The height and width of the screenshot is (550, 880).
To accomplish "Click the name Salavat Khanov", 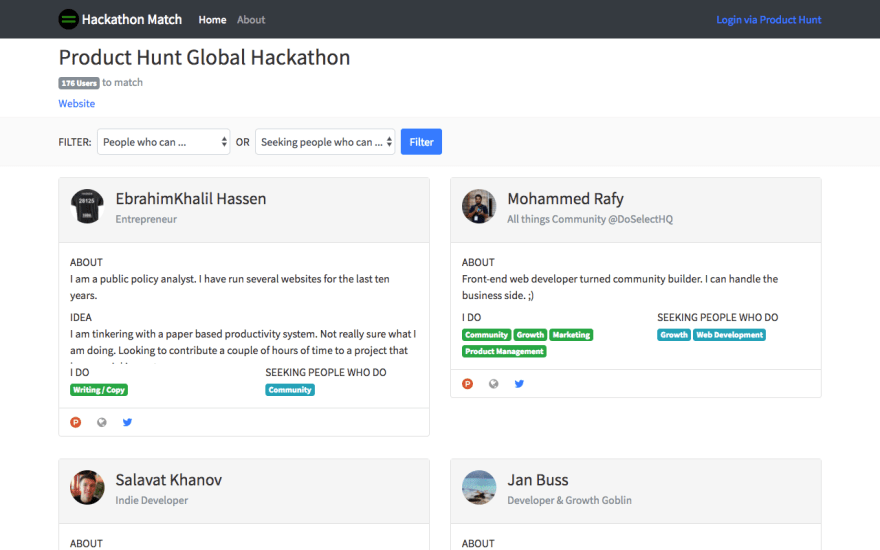I will coord(169,480).
